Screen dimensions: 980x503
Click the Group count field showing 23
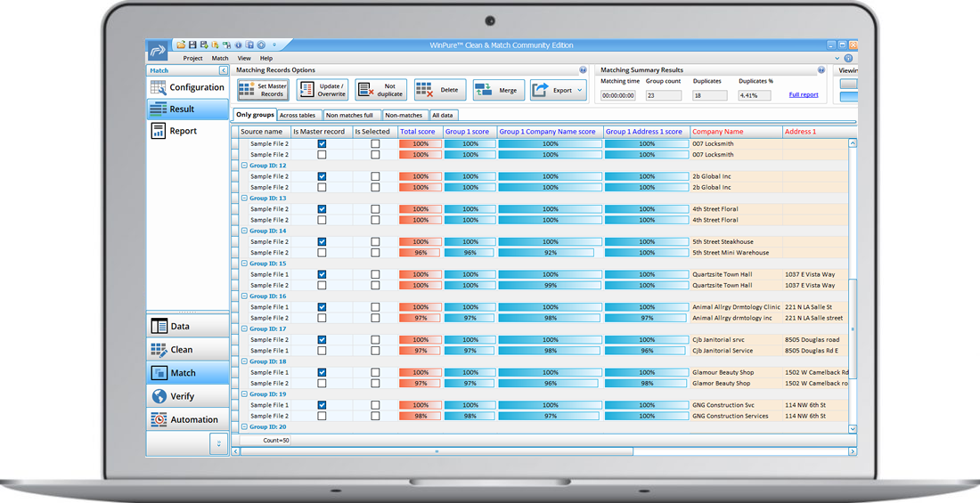point(664,95)
